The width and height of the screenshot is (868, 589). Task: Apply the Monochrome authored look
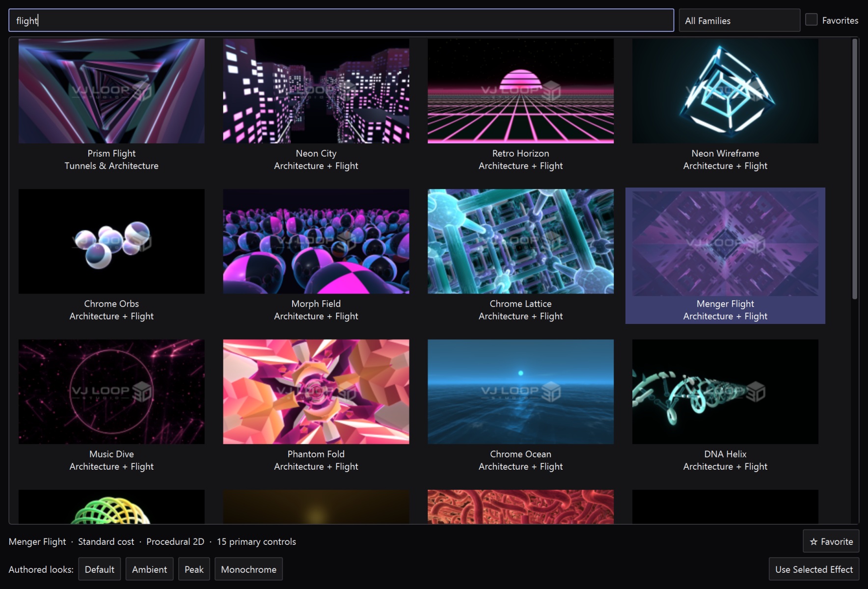248,569
